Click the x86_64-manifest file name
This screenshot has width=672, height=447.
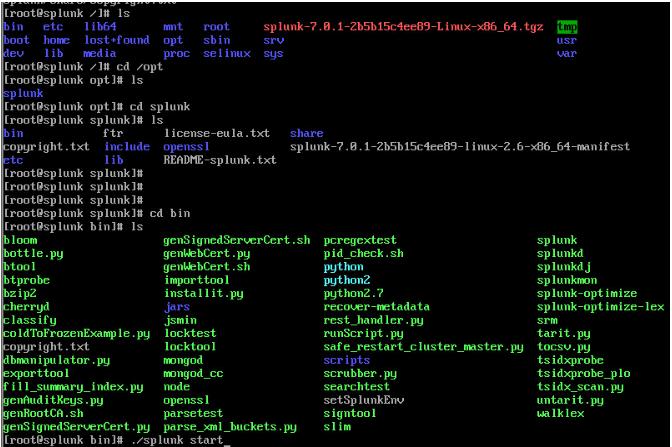tap(460, 147)
